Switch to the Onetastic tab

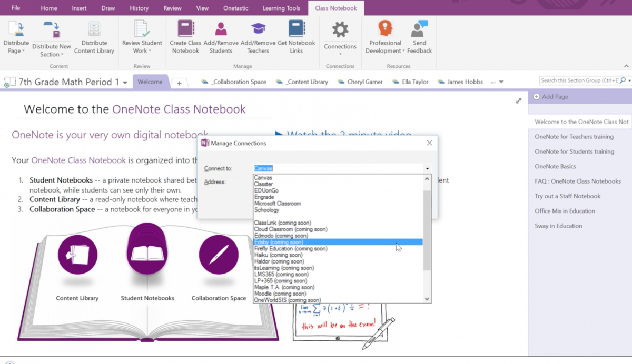[236, 8]
